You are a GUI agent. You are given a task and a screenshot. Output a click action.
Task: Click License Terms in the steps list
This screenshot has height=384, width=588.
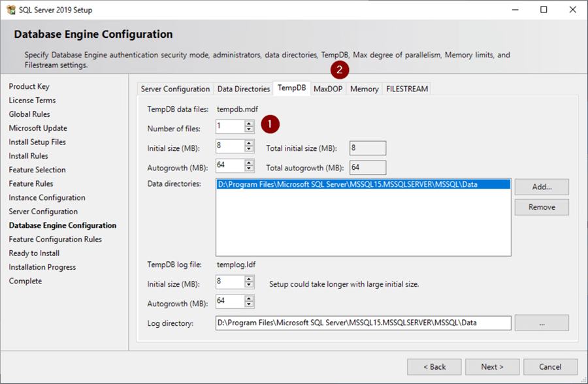[32, 100]
